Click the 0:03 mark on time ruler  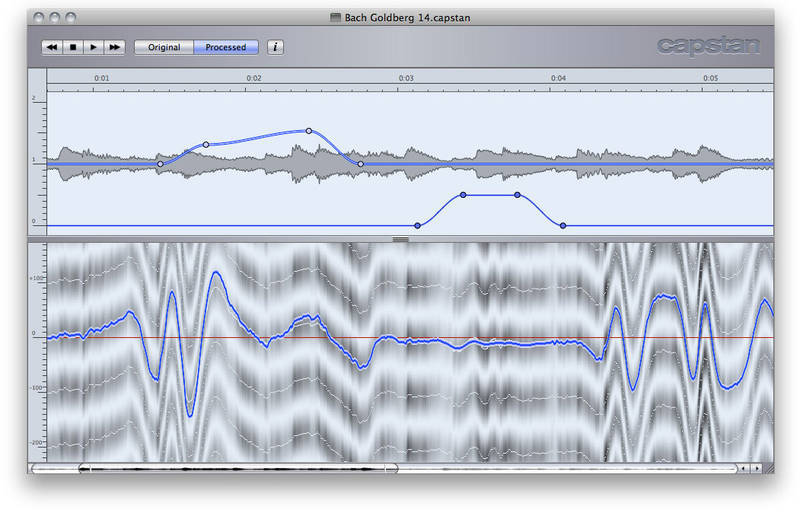coord(406,78)
